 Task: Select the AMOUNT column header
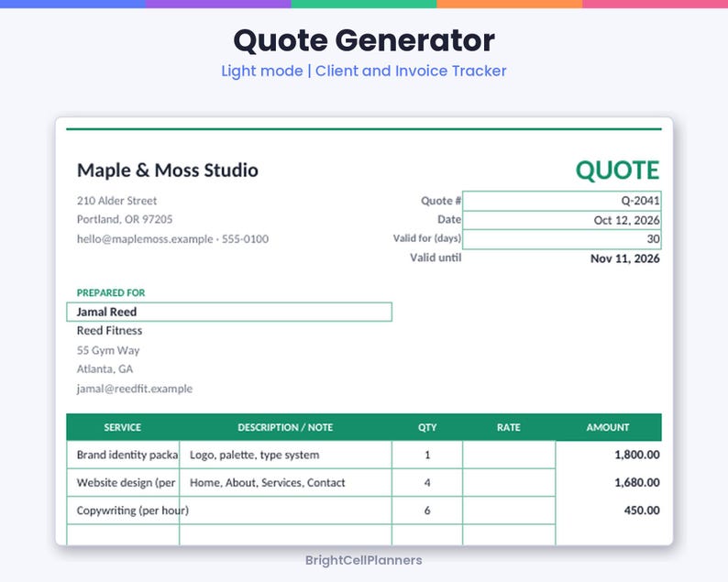click(608, 427)
